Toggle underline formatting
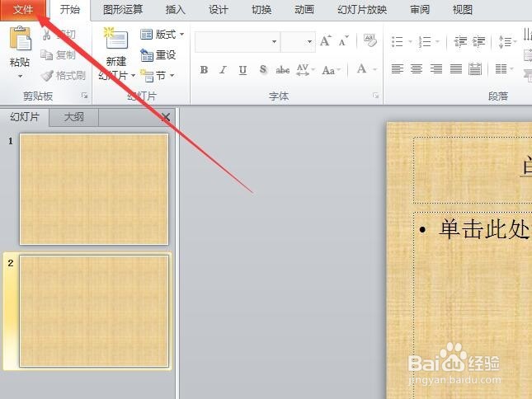532x399 pixels. (242, 70)
